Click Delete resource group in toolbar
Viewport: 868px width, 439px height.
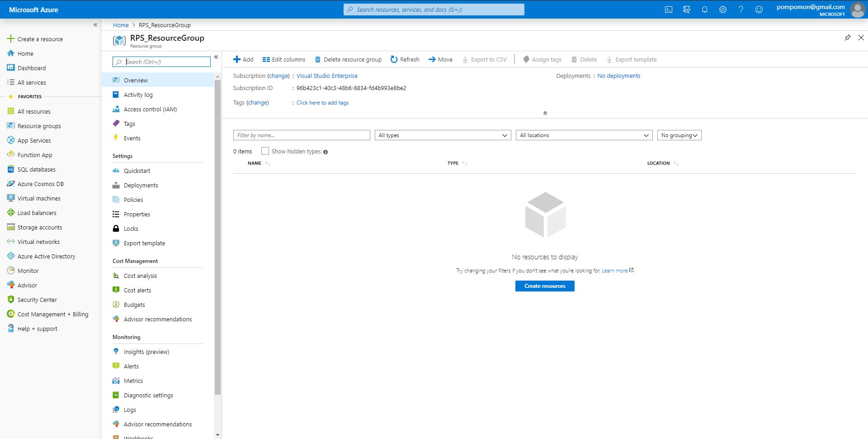click(348, 59)
